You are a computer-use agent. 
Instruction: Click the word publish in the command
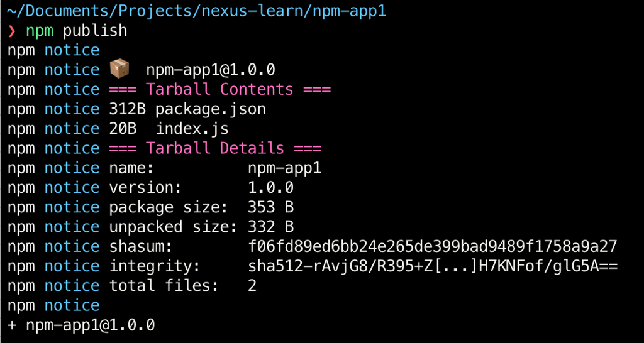coord(94,31)
